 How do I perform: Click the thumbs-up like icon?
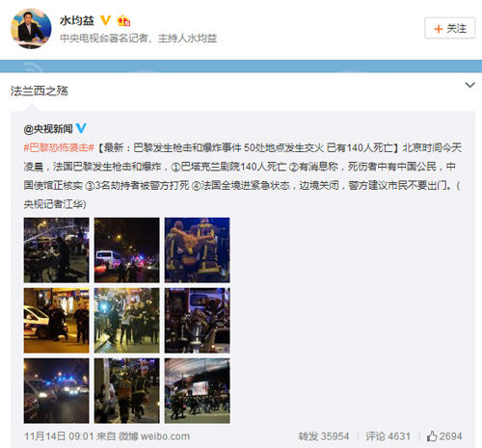[432, 436]
